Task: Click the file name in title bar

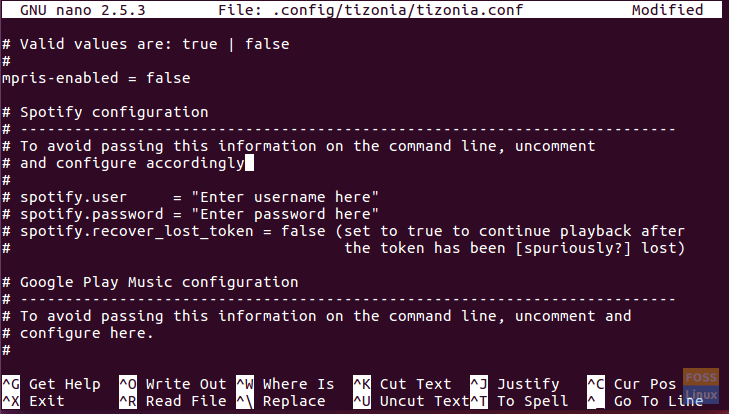Action: [x=398, y=10]
